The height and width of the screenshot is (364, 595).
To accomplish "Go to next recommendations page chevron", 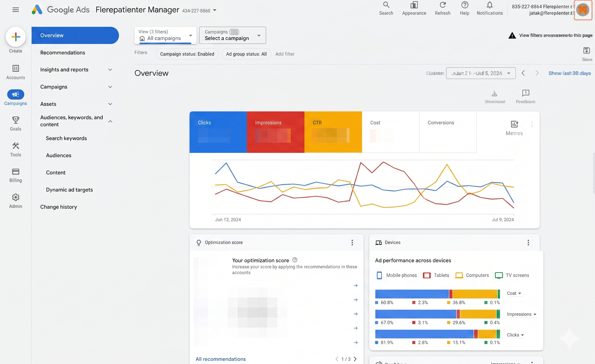I will 355,359.
